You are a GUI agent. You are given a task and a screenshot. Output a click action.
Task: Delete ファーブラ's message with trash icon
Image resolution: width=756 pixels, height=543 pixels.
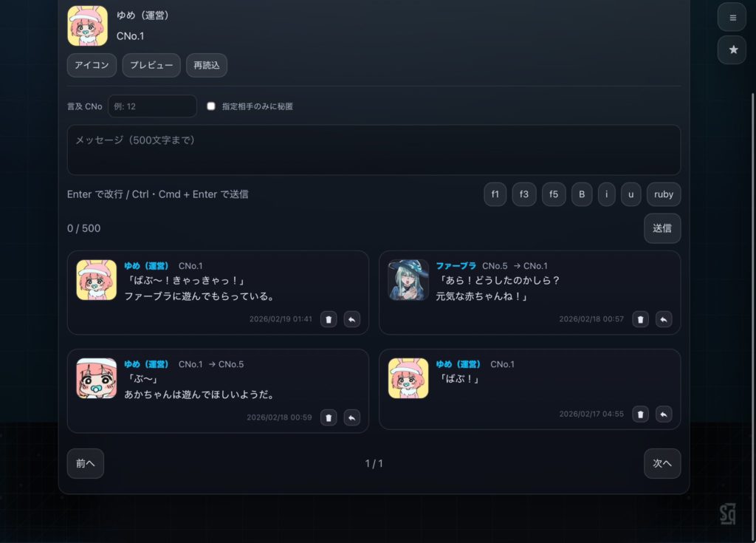pos(640,319)
